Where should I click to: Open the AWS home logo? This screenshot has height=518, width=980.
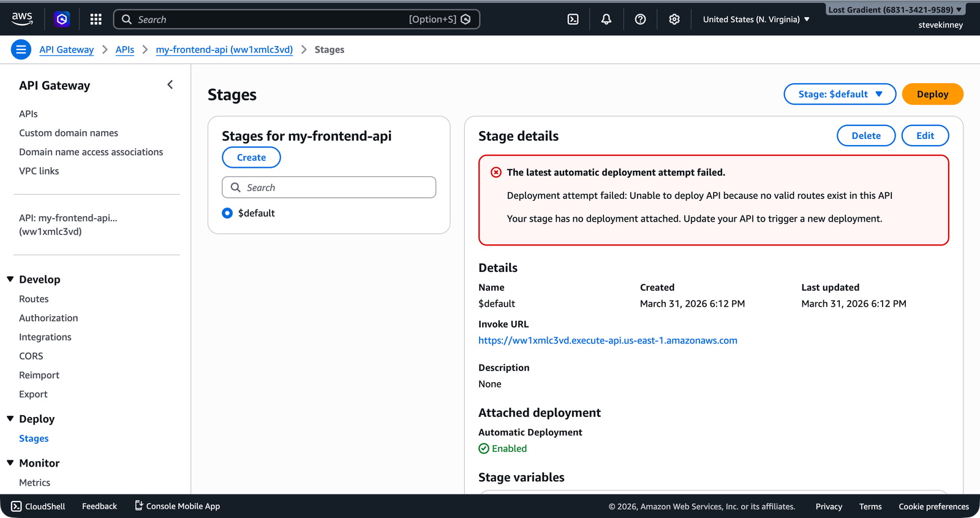tap(22, 19)
